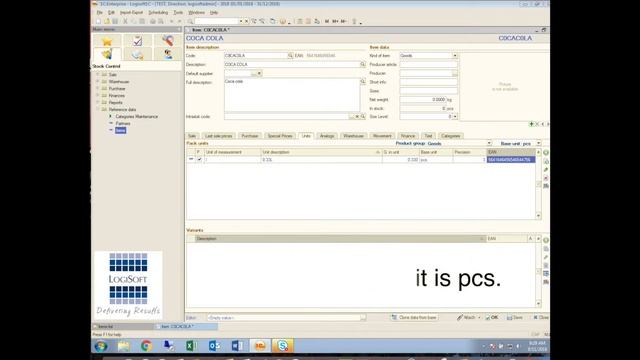Edit the variant with the pencil icon
Image resolution: width=640 pixels, height=360 pixels.
(546, 257)
